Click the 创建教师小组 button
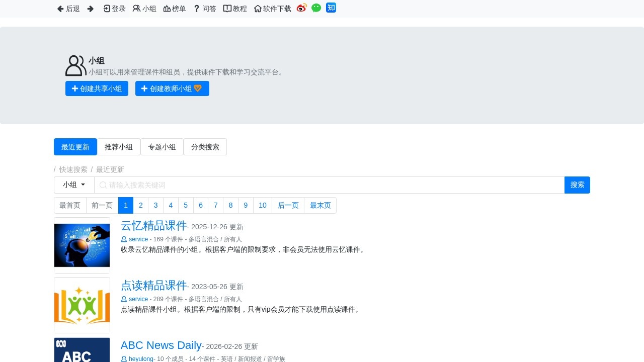The image size is (644, 362). tap(172, 88)
